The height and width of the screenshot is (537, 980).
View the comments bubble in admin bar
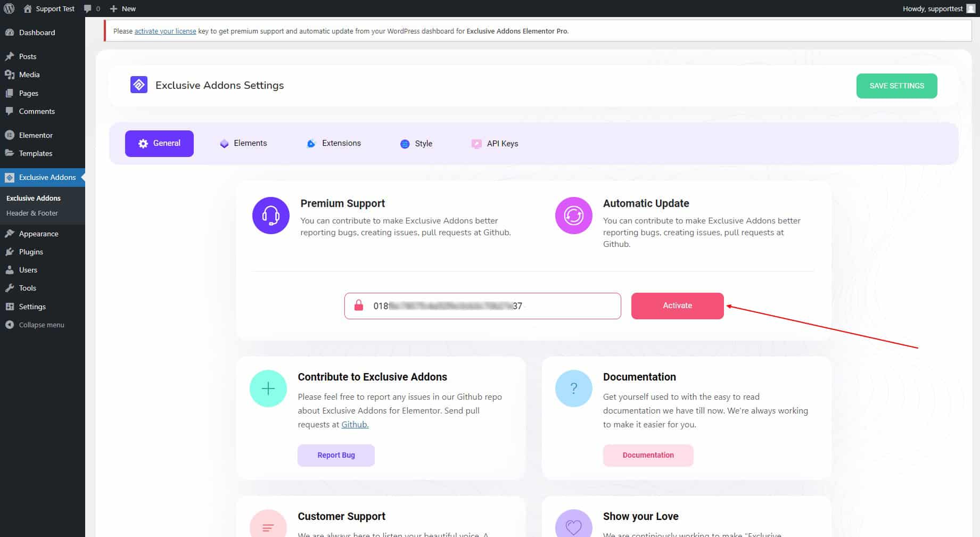tap(92, 9)
